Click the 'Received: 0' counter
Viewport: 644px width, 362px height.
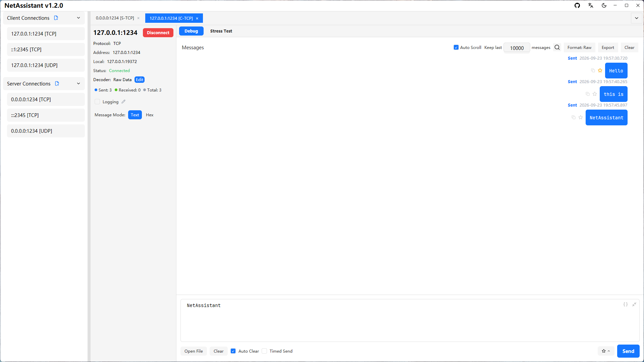(x=127, y=90)
